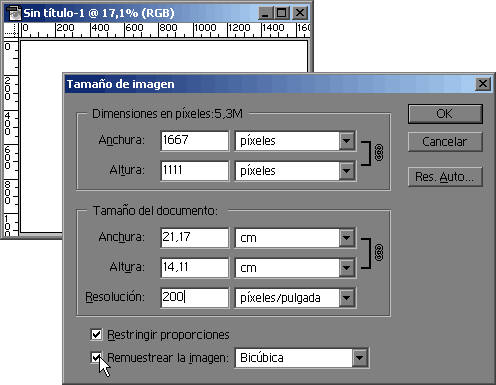The image size is (496, 385).
Task: Click the document size chain link icon
Action: (x=379, y=252)
